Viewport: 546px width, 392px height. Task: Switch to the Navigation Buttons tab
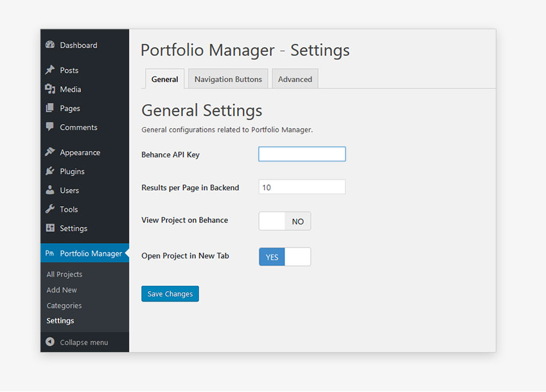[228, 79]
